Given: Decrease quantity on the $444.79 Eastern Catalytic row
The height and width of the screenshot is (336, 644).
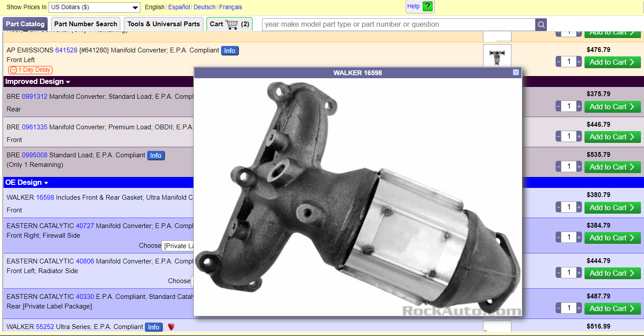Looking at the screenshot, I should point(558,273).
